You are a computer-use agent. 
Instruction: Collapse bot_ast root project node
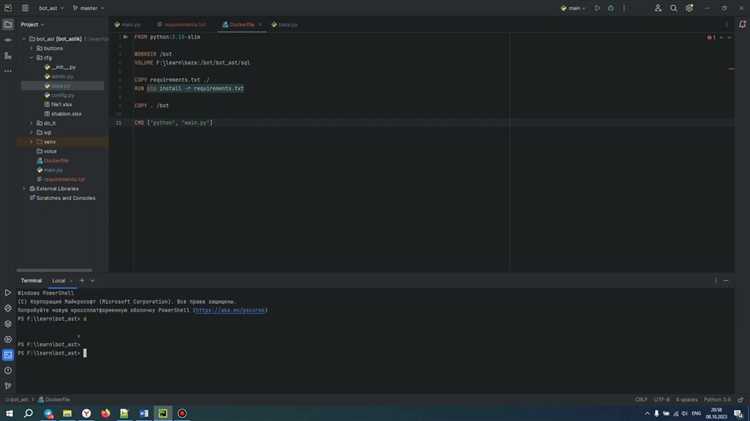click(x=24, y=39)
